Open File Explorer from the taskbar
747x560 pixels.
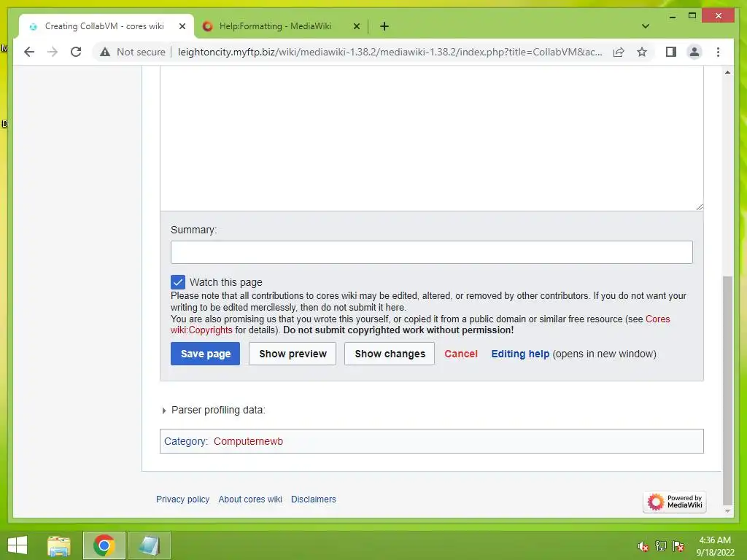pos(59,545)
